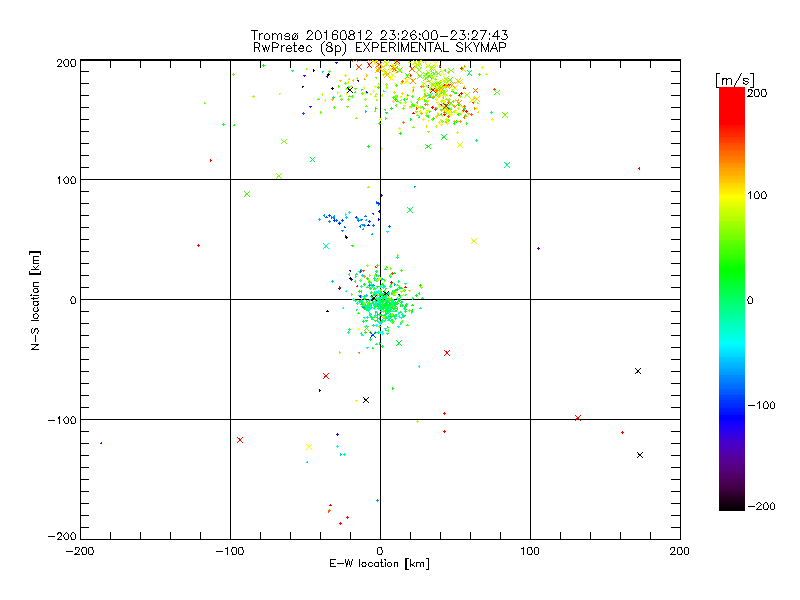Click the 'N-S location [km]' axis label

pos(35,300)
